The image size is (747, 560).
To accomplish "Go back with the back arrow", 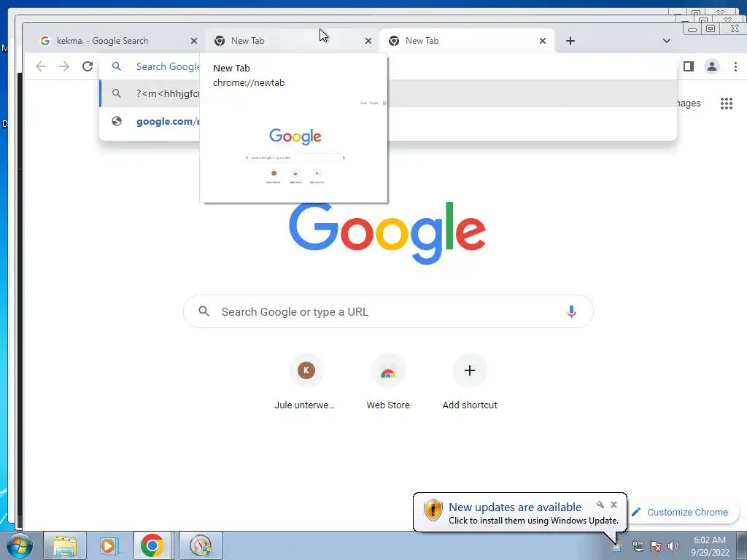I will [x=41, y=66].
